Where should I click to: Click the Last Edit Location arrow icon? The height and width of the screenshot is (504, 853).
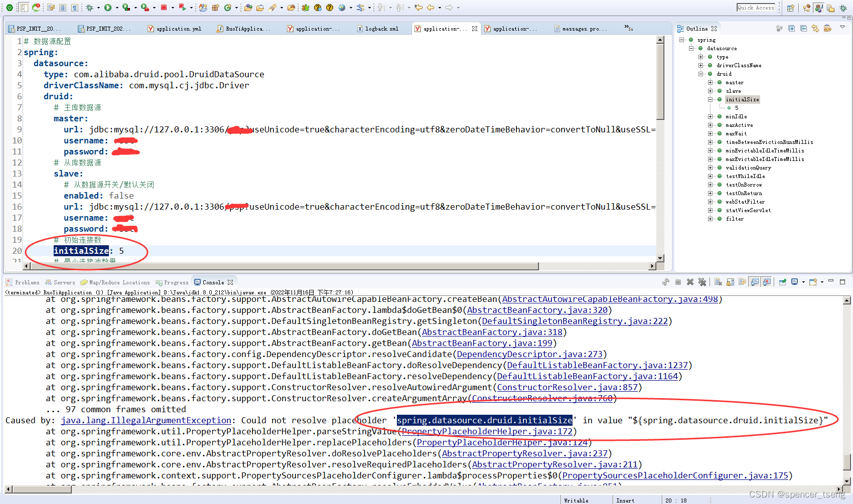(x=418, y=8)
